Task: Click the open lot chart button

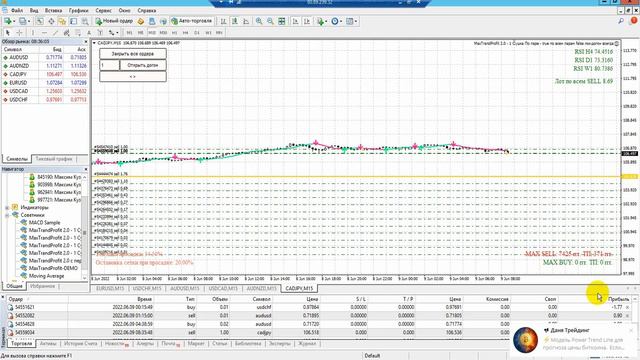Action: coord(143,65)
